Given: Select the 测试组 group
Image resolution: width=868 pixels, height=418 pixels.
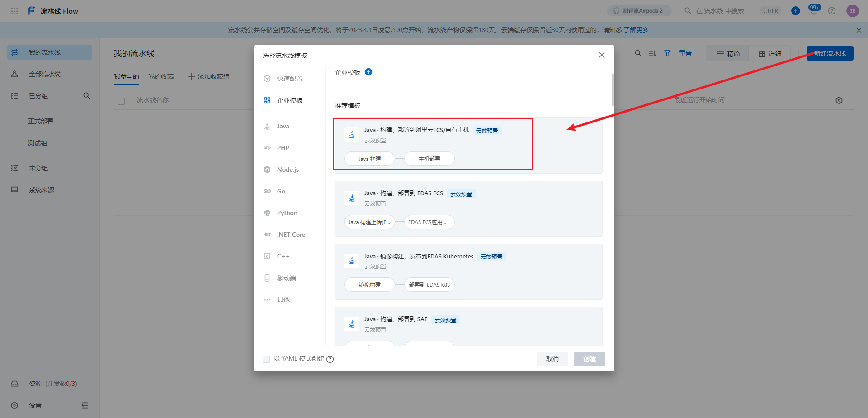Looking at the screenshot, I should (38, 143).
